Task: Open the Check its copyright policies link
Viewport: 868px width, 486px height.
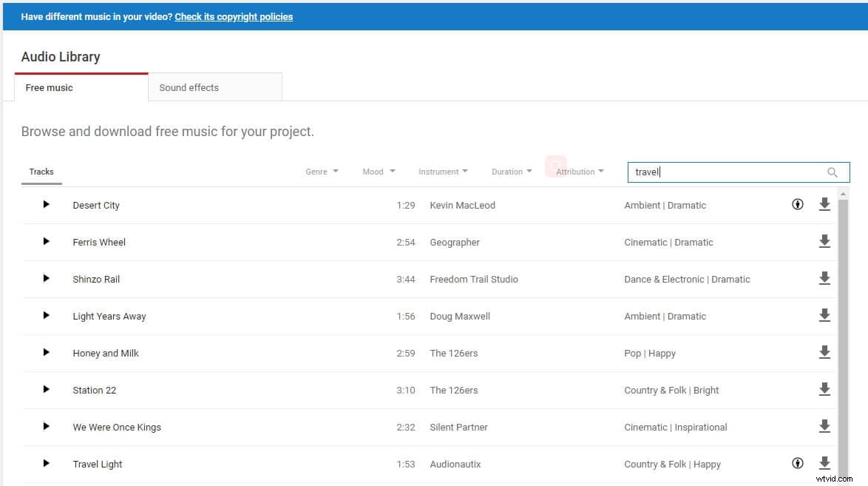Action: [234, 16]
